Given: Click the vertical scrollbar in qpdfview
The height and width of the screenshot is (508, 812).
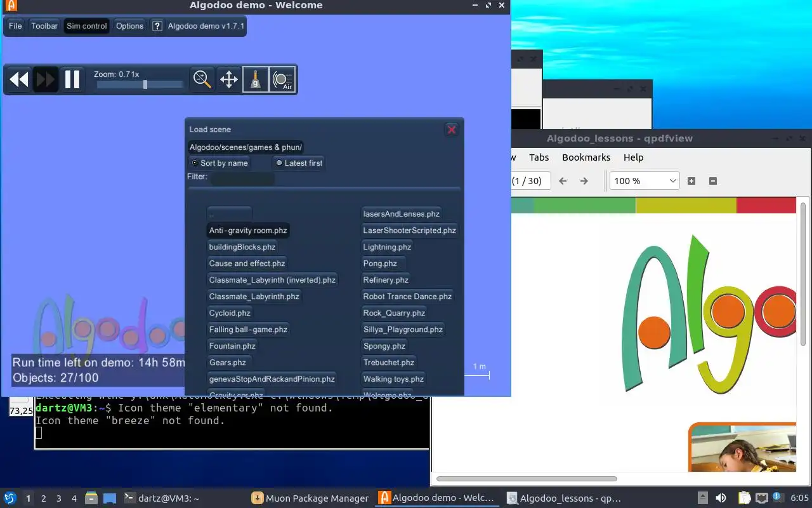Looking at the screenshot, I should [804, 274].
